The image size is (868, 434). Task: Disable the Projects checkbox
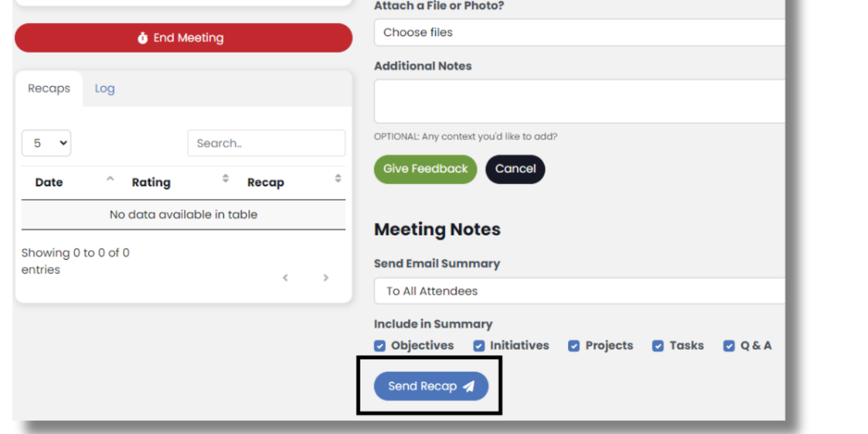(x=574, y=346)
